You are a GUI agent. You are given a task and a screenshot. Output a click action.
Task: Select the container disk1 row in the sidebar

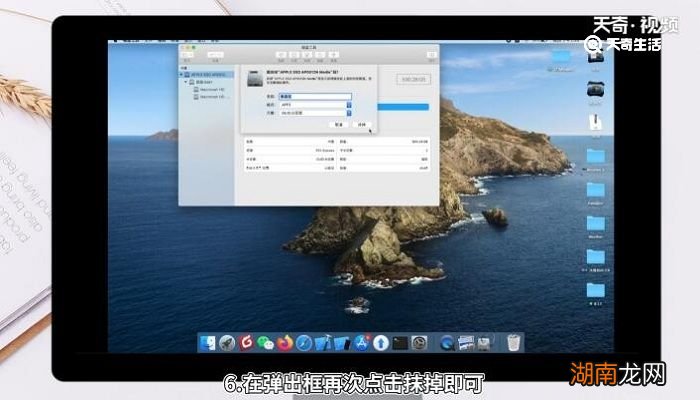point(207,82)
